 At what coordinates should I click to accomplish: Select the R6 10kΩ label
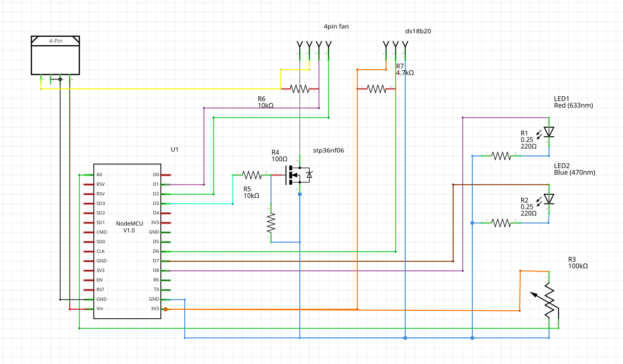coord(265,102)
